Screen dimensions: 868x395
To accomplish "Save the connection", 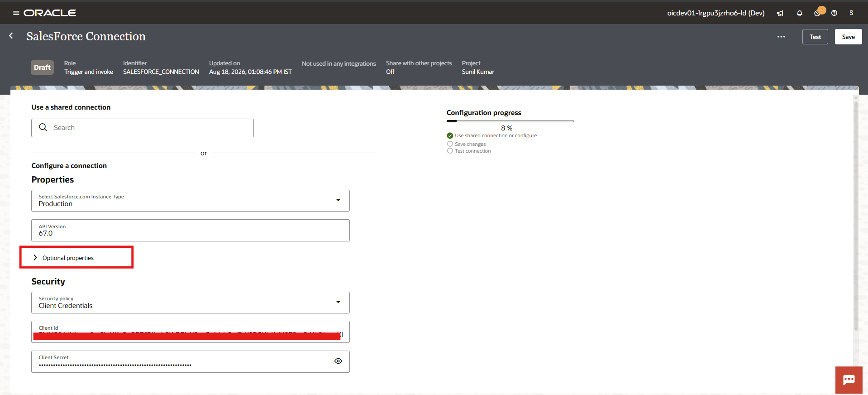I will 849,37.
